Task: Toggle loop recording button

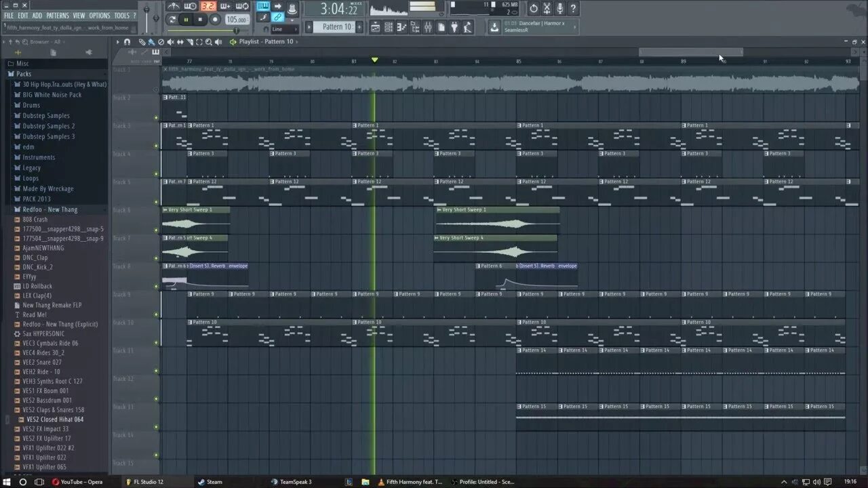Action: (242, 6)
